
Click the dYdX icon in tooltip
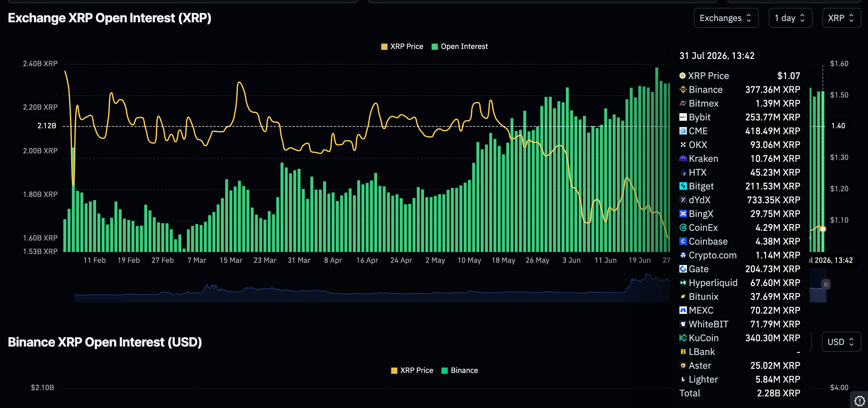click(683, 200)
